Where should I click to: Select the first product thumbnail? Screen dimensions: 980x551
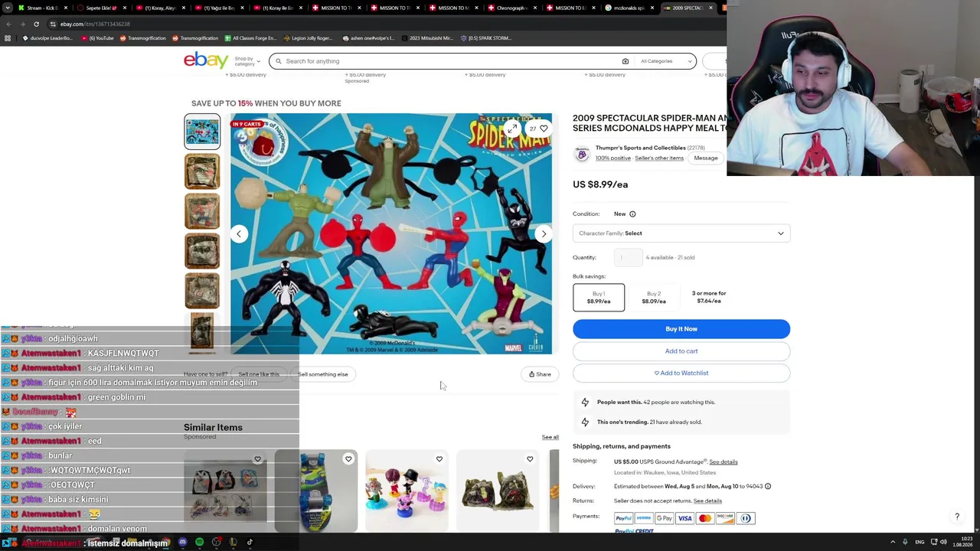202,132
